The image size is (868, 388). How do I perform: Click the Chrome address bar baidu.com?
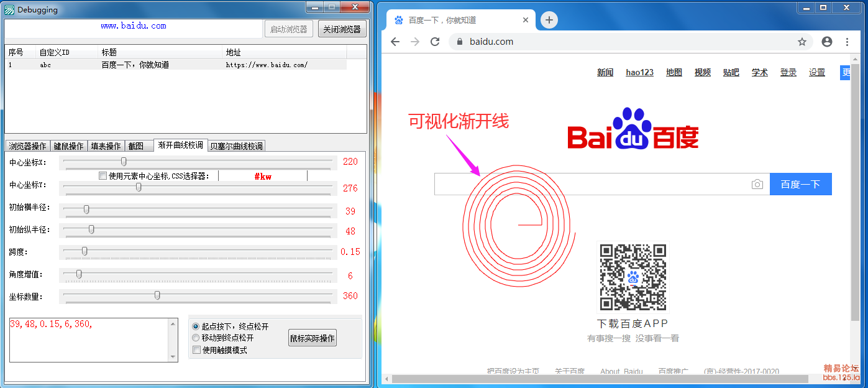click(x=631, y=42)
